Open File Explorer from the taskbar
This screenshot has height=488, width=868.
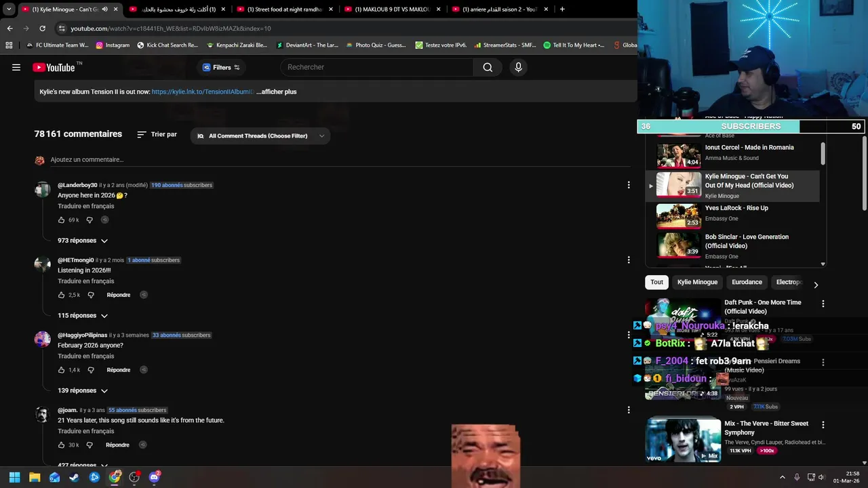35,477
